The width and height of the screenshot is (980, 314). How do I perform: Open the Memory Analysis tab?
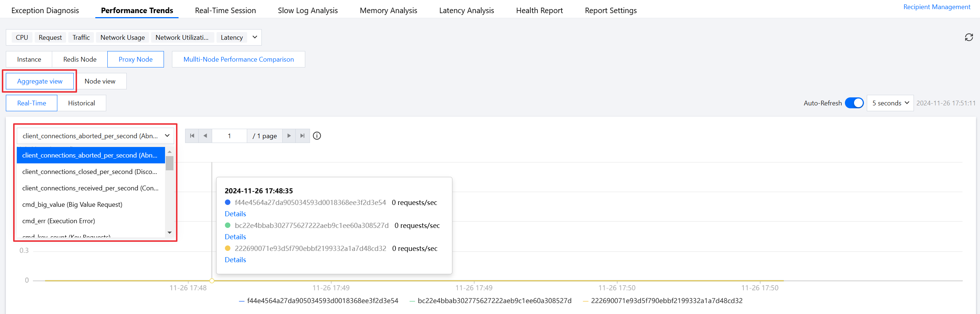(388, 11)
